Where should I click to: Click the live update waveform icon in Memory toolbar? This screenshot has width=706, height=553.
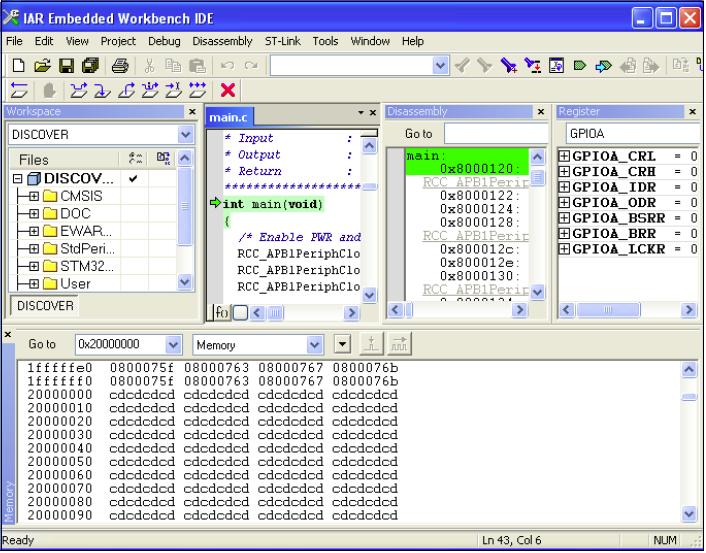[x=399, y=344]
